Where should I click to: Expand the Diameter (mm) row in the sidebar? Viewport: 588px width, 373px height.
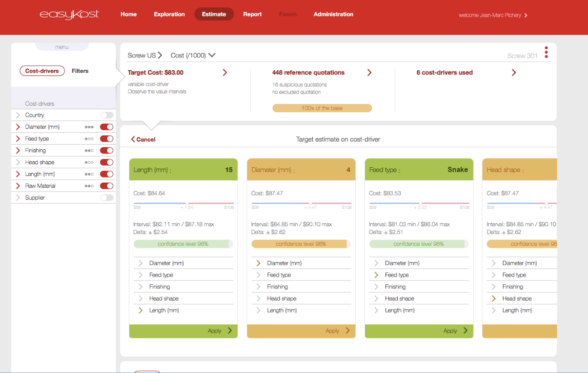click(x=17, y=127)
